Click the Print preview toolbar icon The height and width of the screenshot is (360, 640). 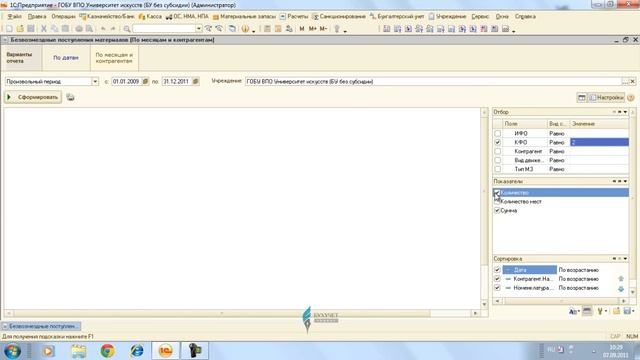tap(89, 29)
